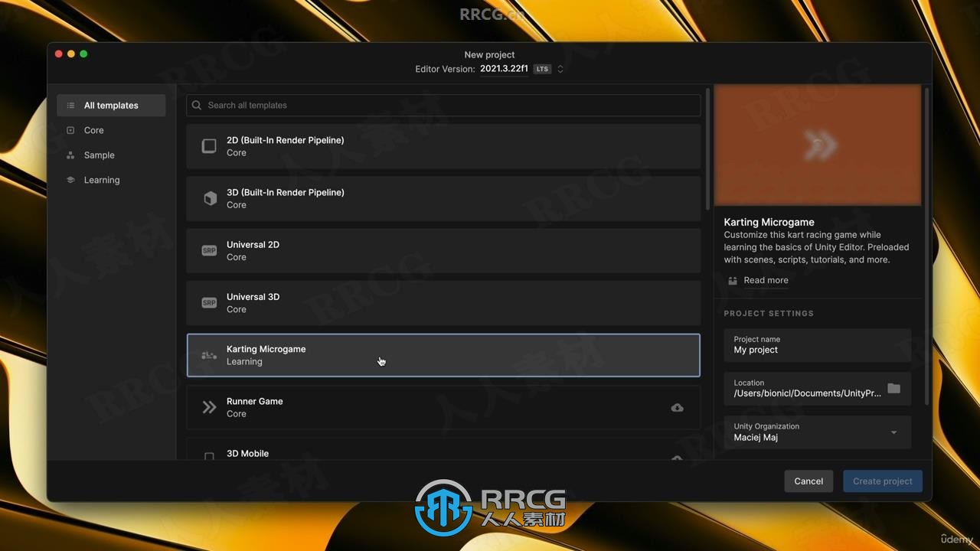Click the project settings panel scrollbar
This screenshot has width=980, height=551.
click(x=927, y=245)
